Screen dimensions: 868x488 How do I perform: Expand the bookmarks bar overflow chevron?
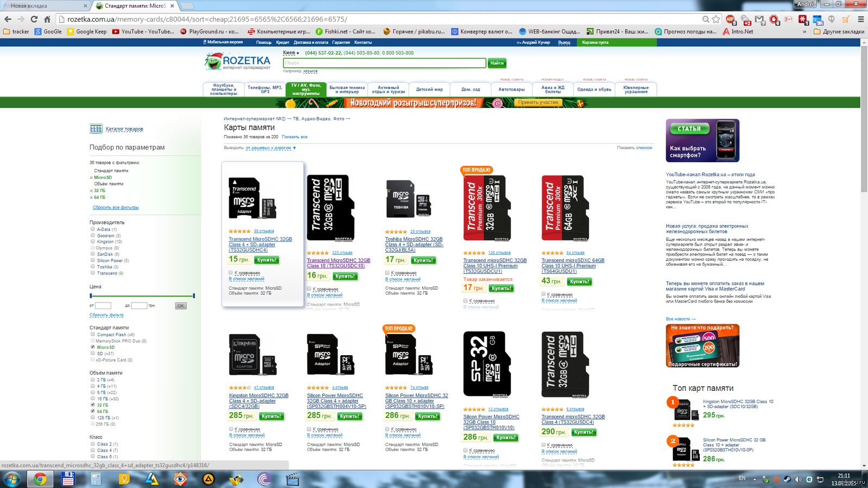[805, 31]
